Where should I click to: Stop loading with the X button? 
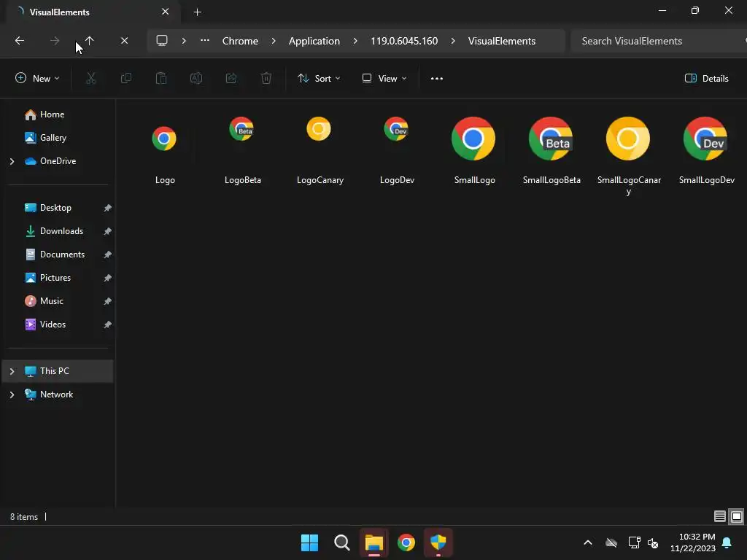coord(124,41)
